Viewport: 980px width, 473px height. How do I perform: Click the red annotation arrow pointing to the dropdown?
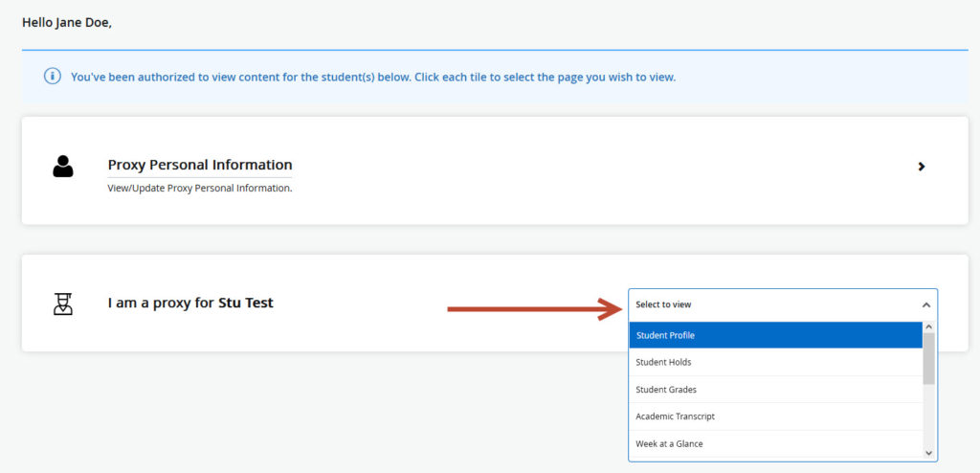point(533,309)
